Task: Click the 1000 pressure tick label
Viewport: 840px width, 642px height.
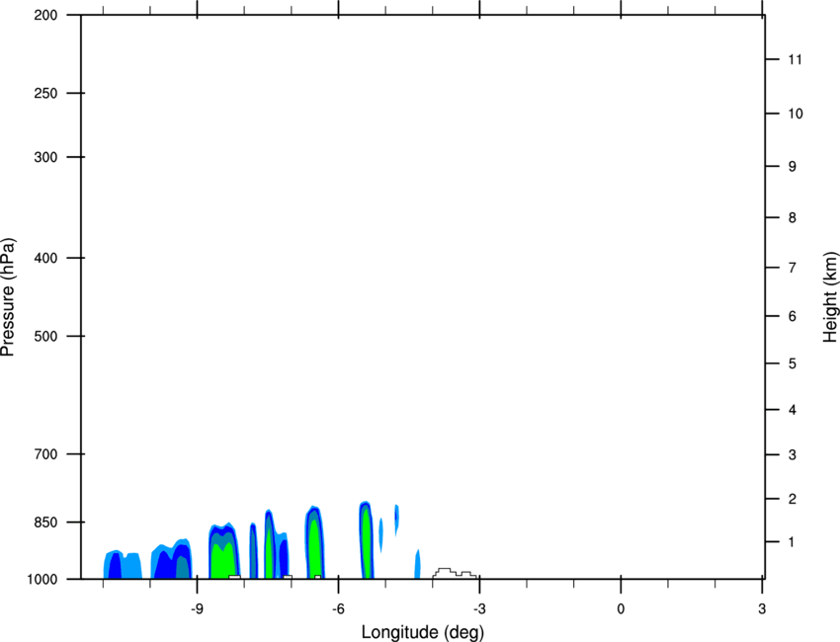Action: pos(42,579)
